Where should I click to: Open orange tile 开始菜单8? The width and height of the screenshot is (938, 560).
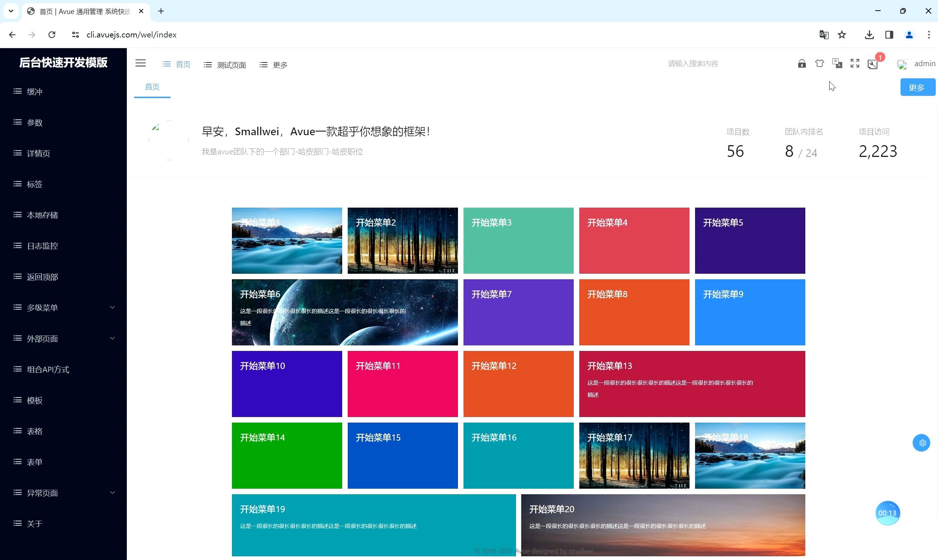coord(634,312)
